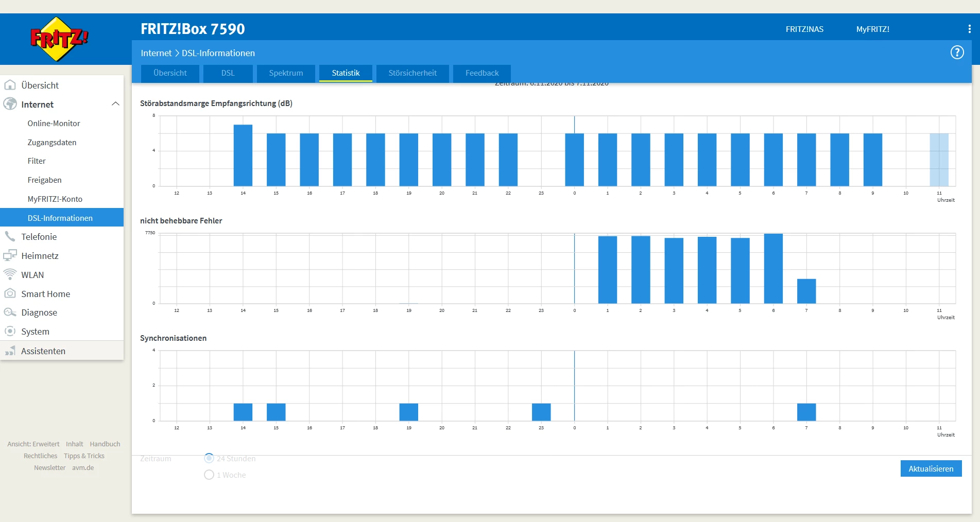Screen dimensions: 980x522
Task: Click the Assistenten wizard icon
Action: pos(10,351)
